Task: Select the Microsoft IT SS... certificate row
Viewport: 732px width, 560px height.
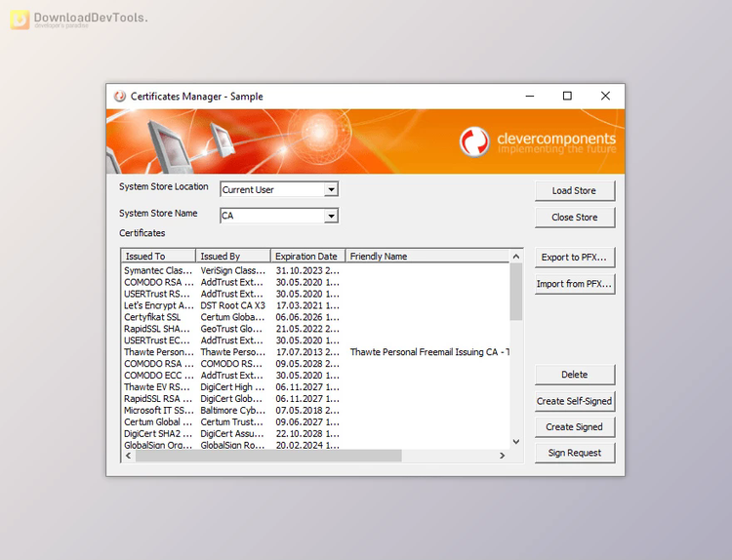Action: click(x=315, y=411)
